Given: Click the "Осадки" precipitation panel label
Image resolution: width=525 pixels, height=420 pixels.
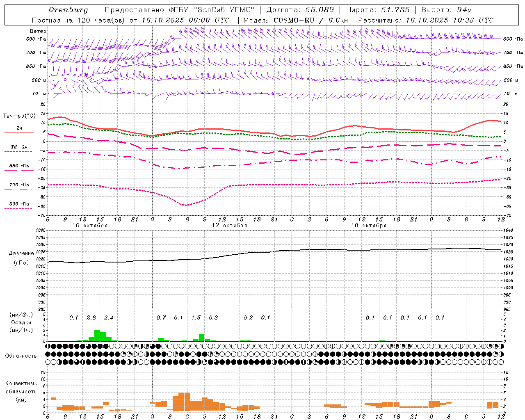Looking at the screenshot, I should tap(21, 322).
